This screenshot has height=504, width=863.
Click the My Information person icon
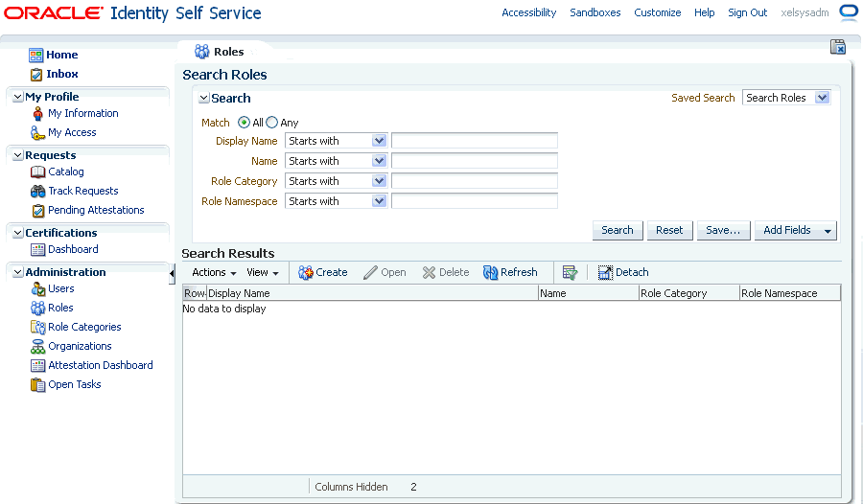[x=37, y=114]
